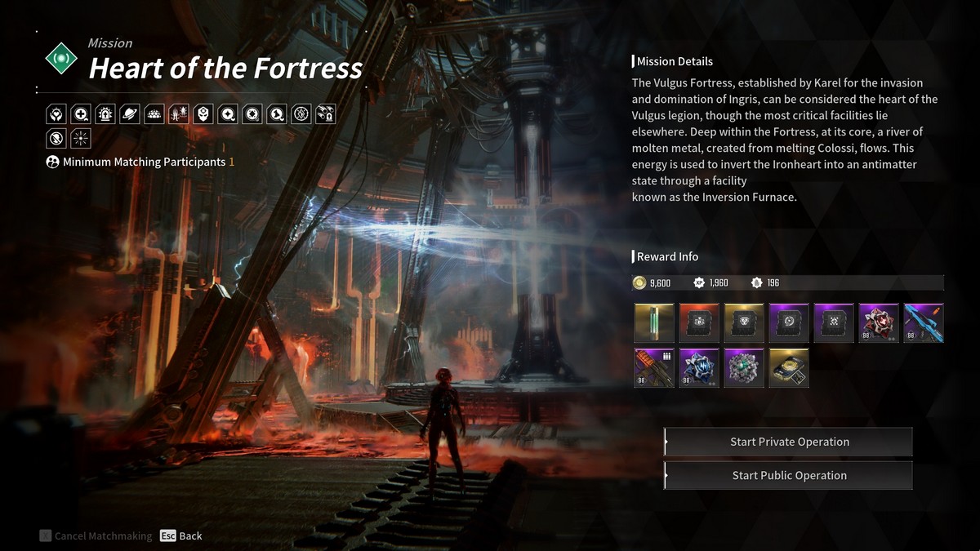Inspect the green crystal tube reward item

click(654, 322)
